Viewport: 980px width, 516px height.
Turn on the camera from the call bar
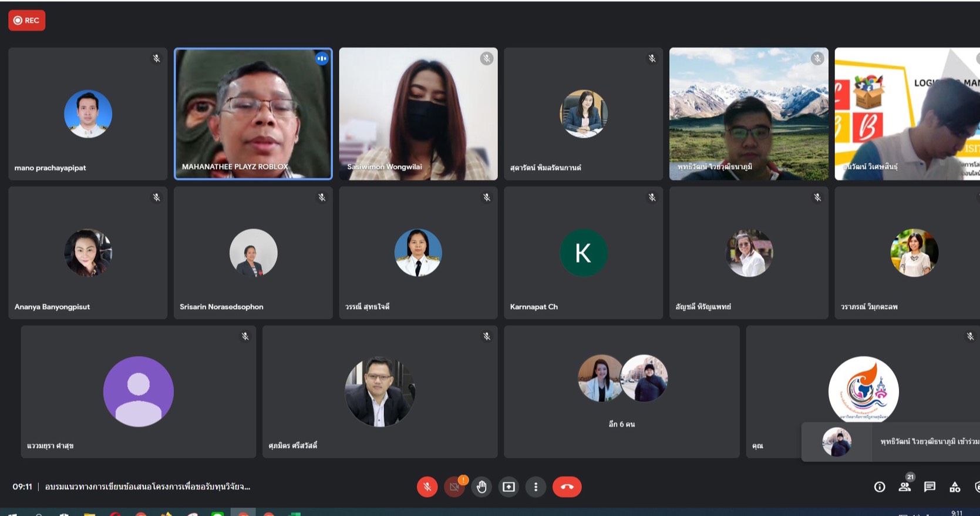(454, 487)
